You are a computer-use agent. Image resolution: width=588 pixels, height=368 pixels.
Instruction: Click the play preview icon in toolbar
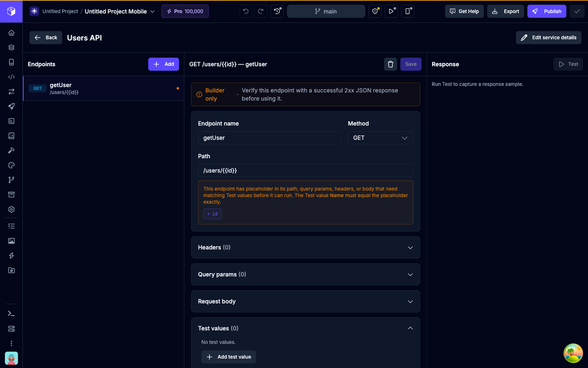coord(391,11)
